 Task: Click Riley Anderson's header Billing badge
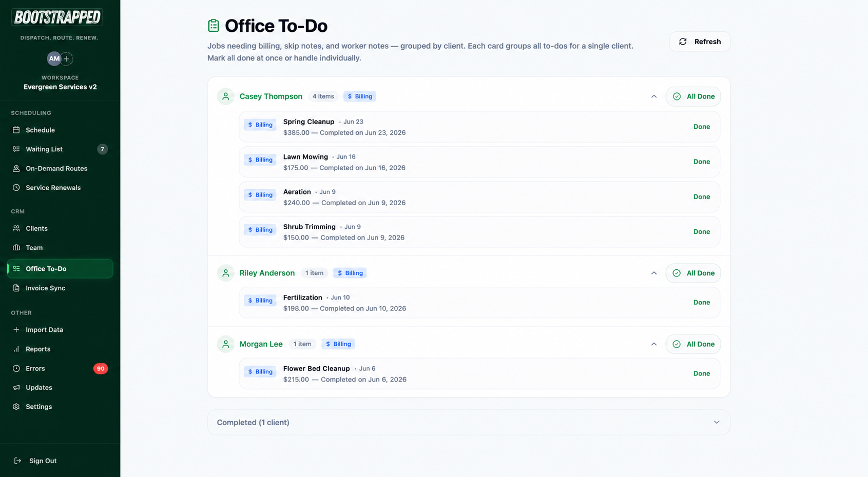point(350,273)
